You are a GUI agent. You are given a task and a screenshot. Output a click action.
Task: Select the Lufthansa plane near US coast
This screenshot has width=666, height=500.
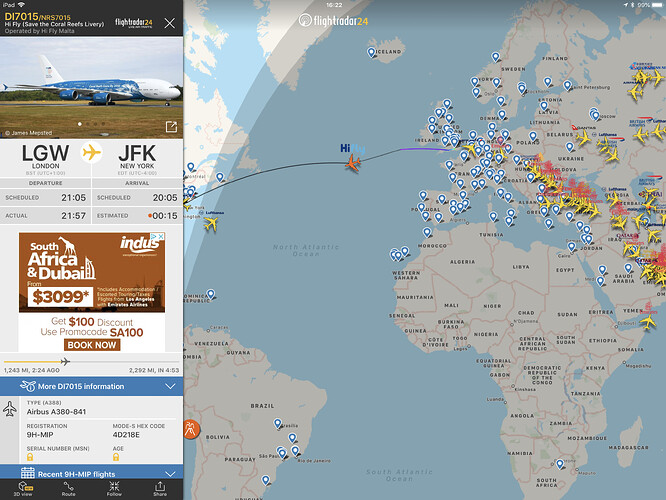tap(211, 223)
